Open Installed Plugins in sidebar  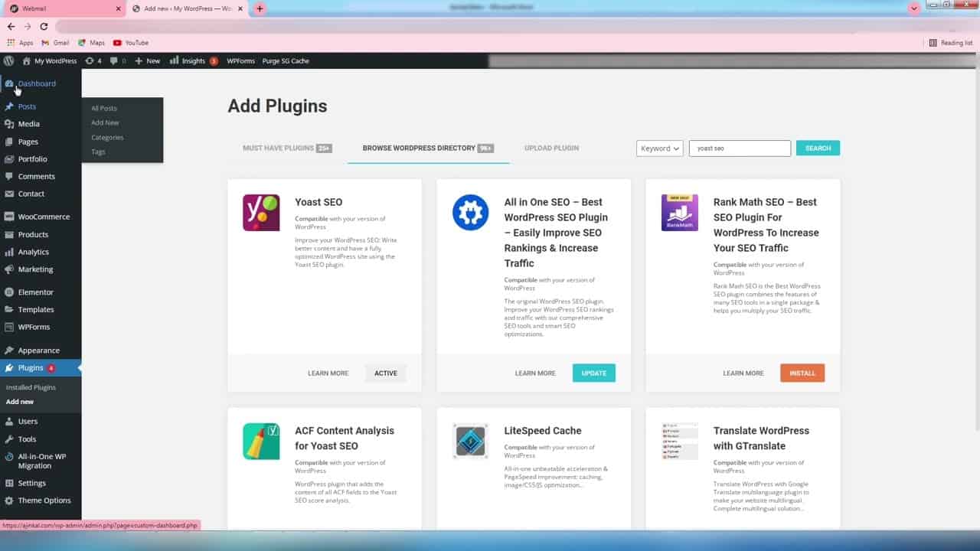click(x=31, y=387)
